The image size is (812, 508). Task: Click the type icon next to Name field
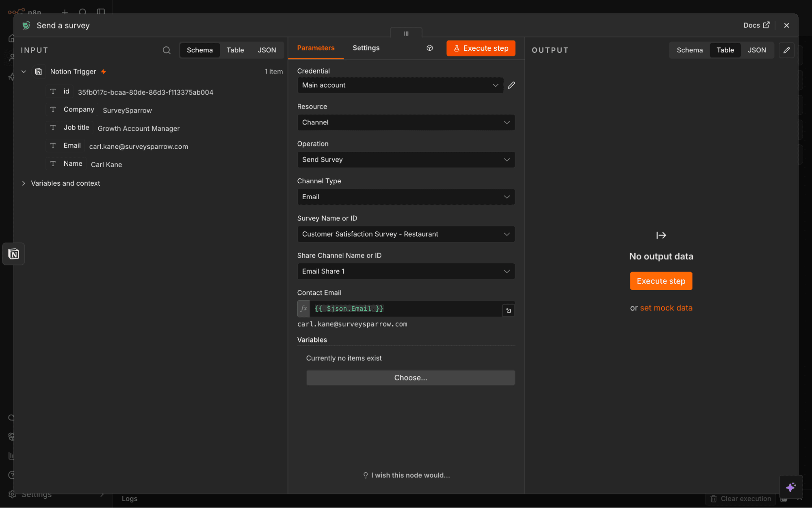click(53, 163)
